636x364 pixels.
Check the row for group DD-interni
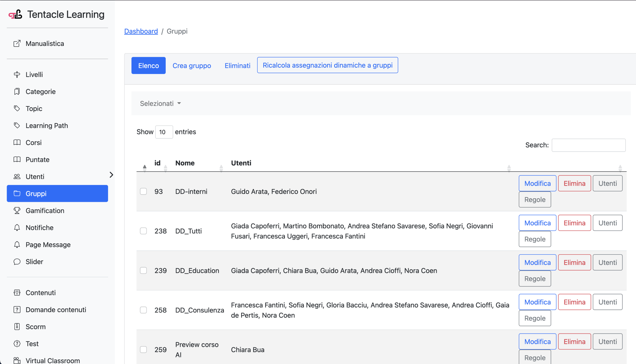143,191
